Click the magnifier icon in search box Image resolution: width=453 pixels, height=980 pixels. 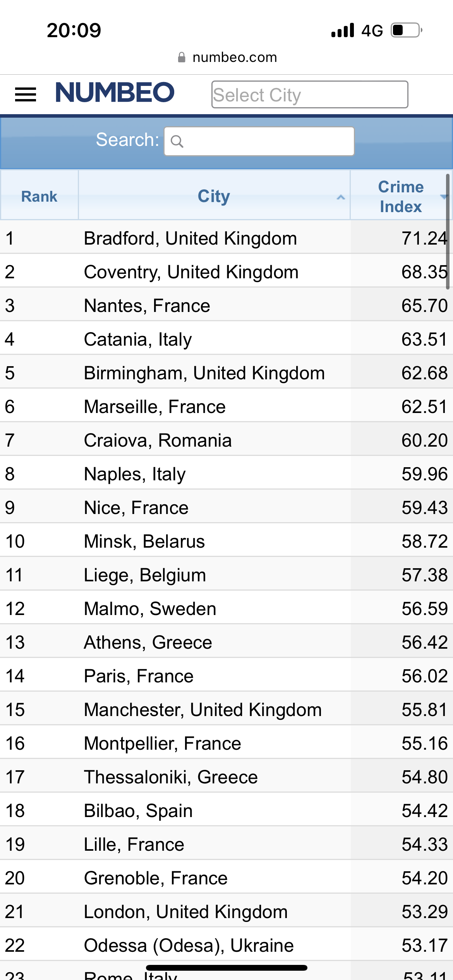coord(177,142)
